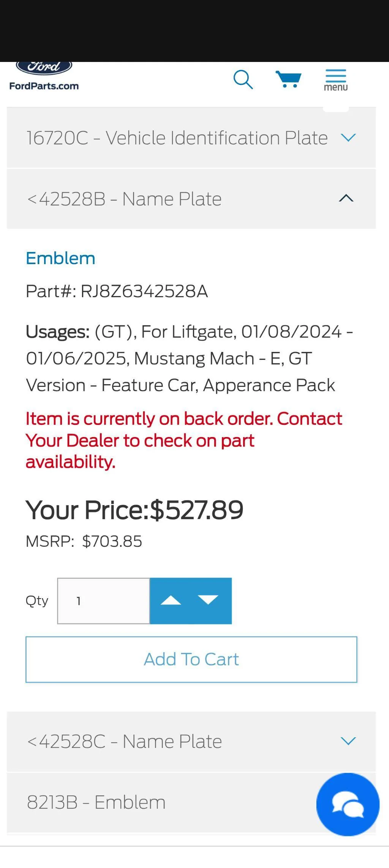The height and width of the screenshot is (868, 389).
Task: Click inside the quantity input field
Action: pos(103,600)
